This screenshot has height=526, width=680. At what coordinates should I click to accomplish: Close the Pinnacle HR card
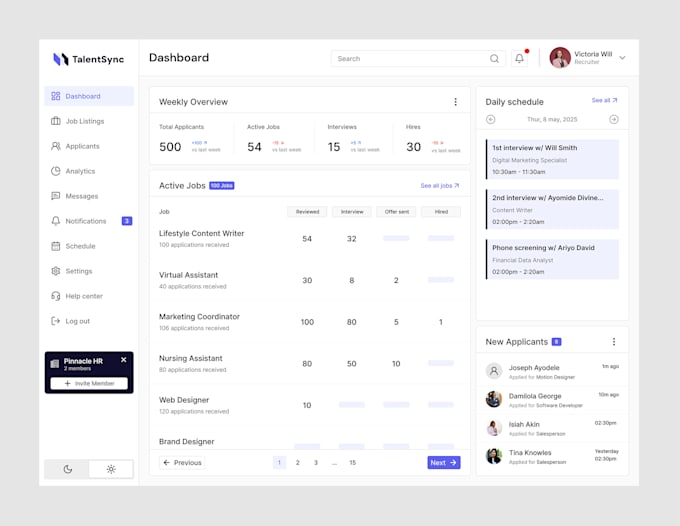[x=124, y=360]
